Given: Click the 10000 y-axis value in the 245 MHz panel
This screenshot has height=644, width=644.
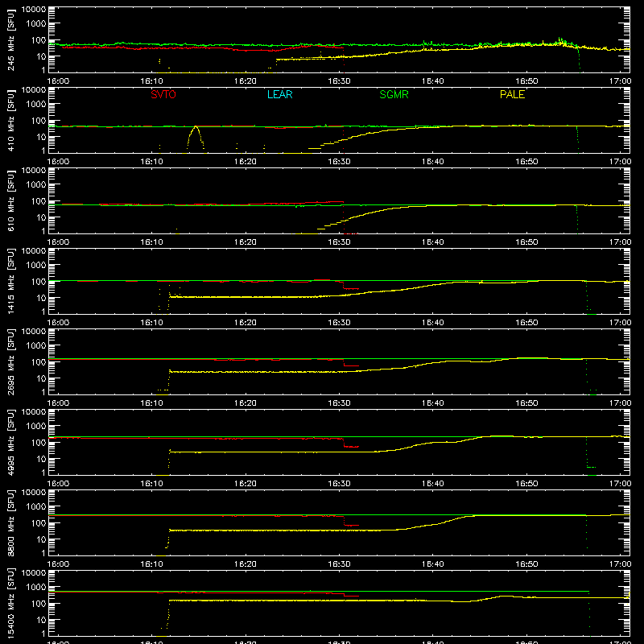Looking at the screenshot, I should pyautogui.click(x=34, y=10).
